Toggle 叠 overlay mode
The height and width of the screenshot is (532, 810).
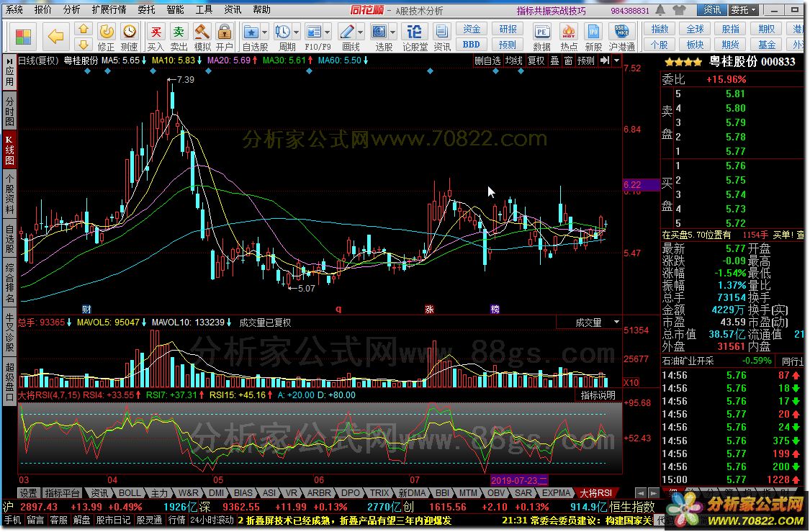coord(555,60)
